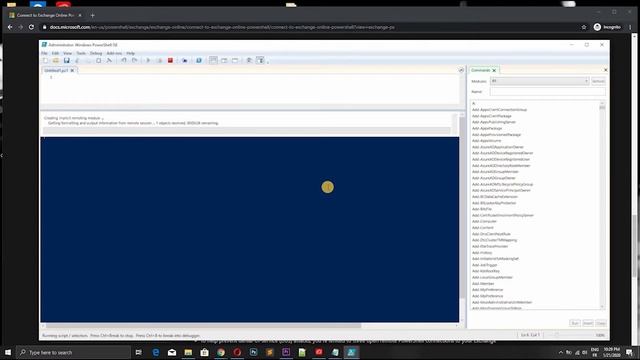Show script pane on top layout icon

click(213, 60)
